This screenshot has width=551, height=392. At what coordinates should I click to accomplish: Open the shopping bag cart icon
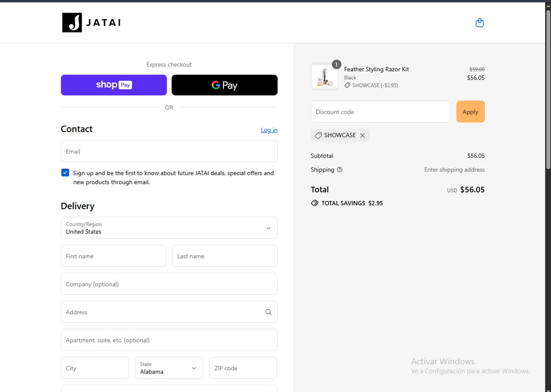[x=479, y=23]
